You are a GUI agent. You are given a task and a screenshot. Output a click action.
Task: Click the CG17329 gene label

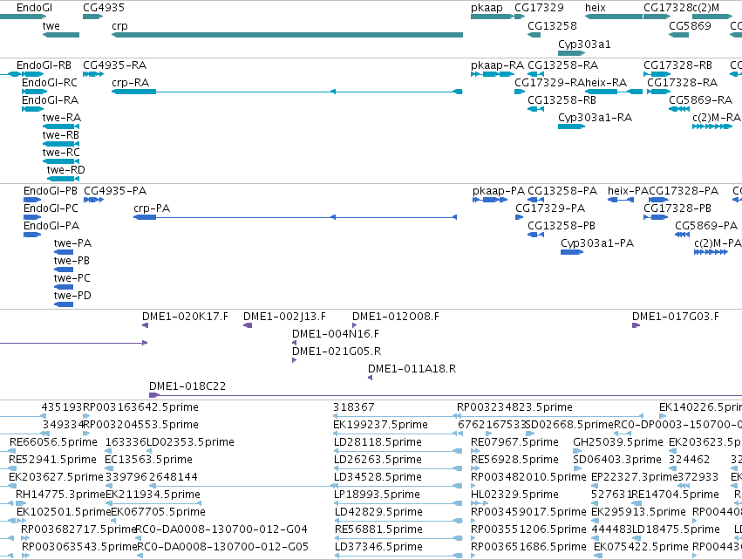(539, 8)
